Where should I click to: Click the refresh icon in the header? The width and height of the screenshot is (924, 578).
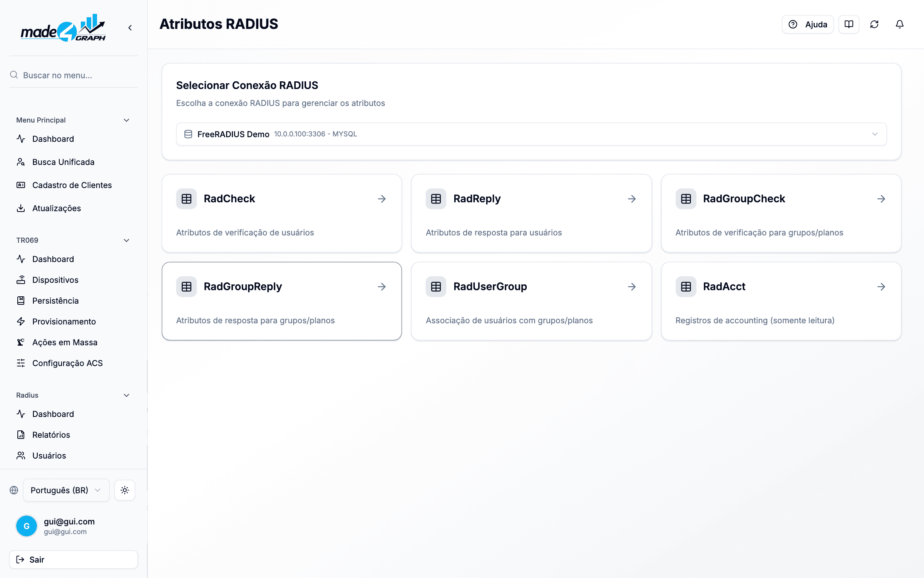pyautogui.click(x=874, y=24)
